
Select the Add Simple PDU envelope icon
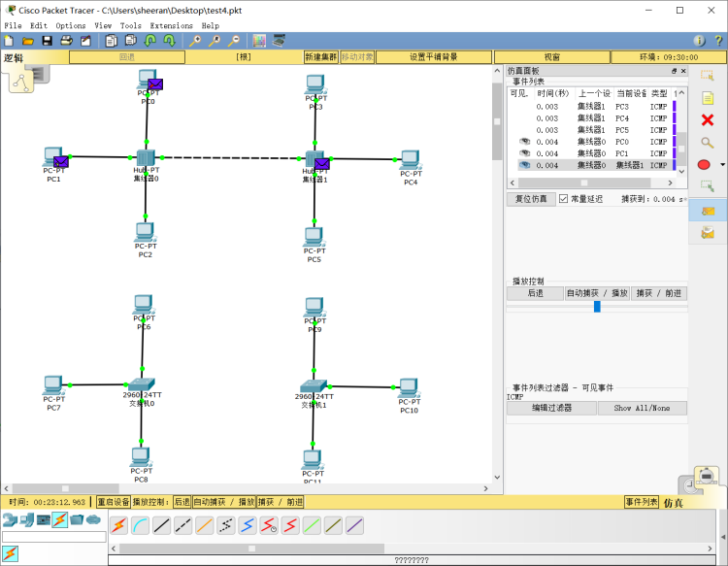708,212
